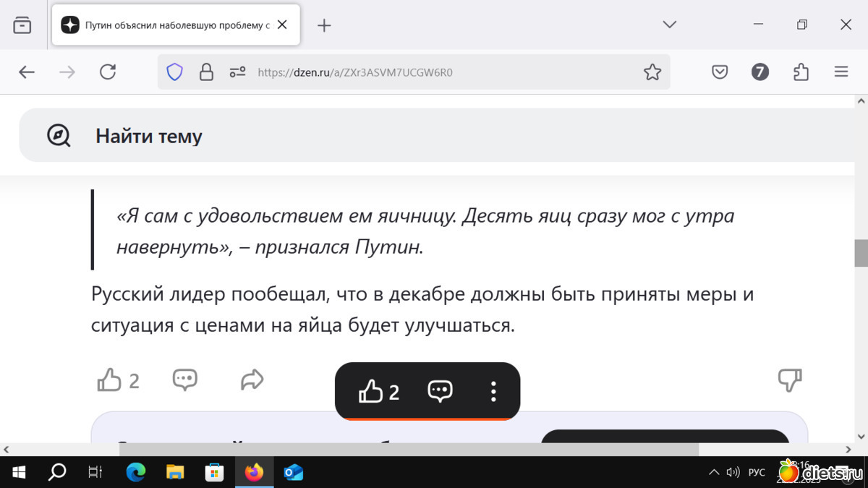Open a new browser tab
868x488 pixels.
coord(324,25)
